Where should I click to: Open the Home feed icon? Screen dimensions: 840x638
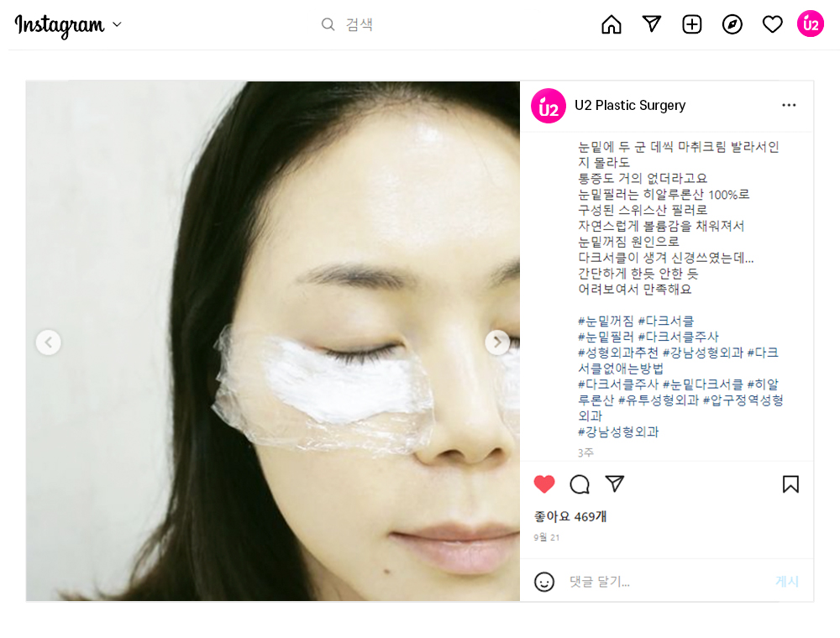[x=612, y=24]
